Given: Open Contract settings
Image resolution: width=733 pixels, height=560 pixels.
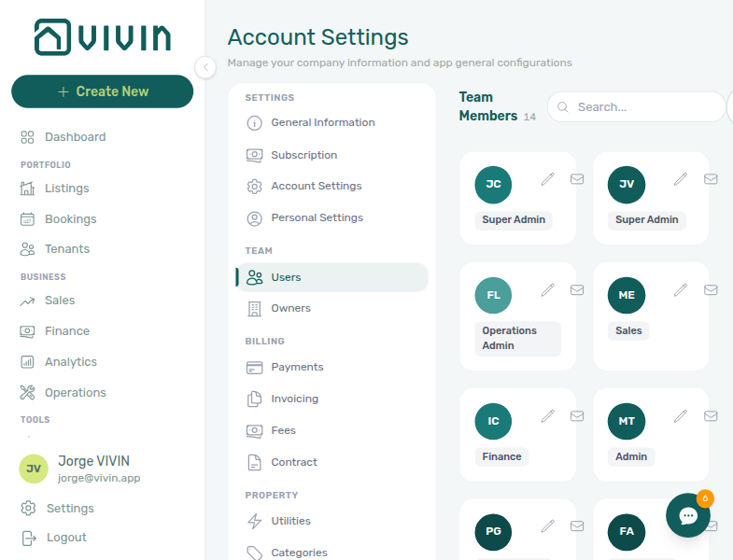Looking at the screenshot, I should (282, 462).
